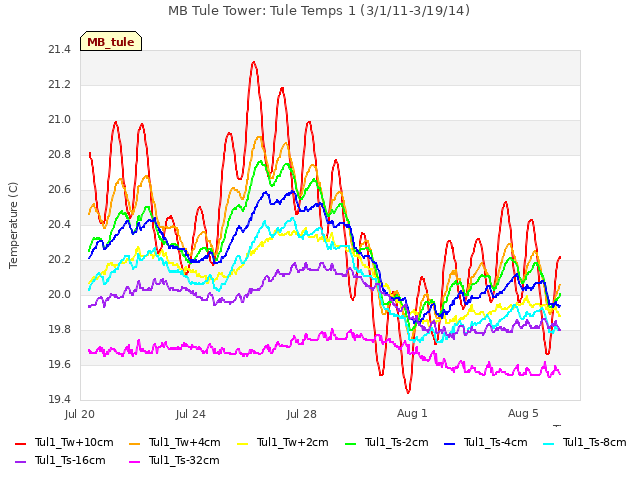
Task: Click the Aug 5 x-axis tick label
Action: 523,413
